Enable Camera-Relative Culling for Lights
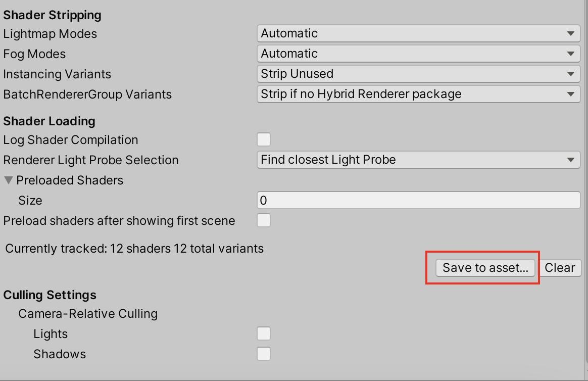 [264, 334]
